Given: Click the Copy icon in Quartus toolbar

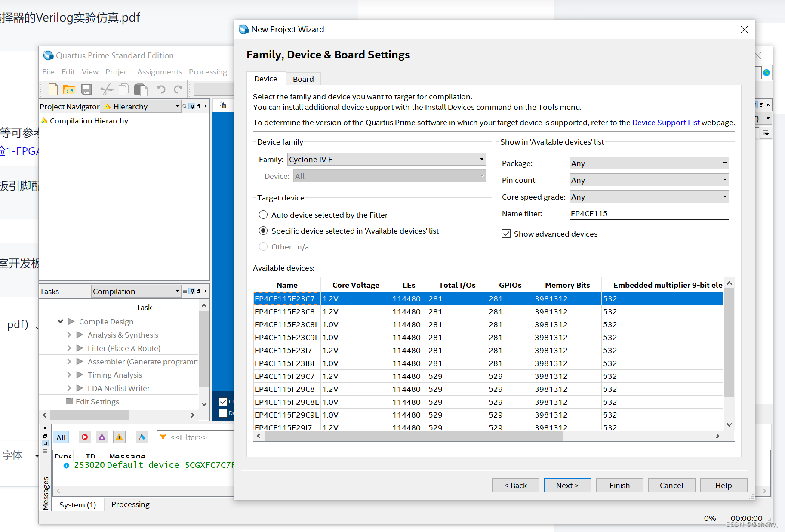Looking at the screenshot, I should [x=123, y=89].
